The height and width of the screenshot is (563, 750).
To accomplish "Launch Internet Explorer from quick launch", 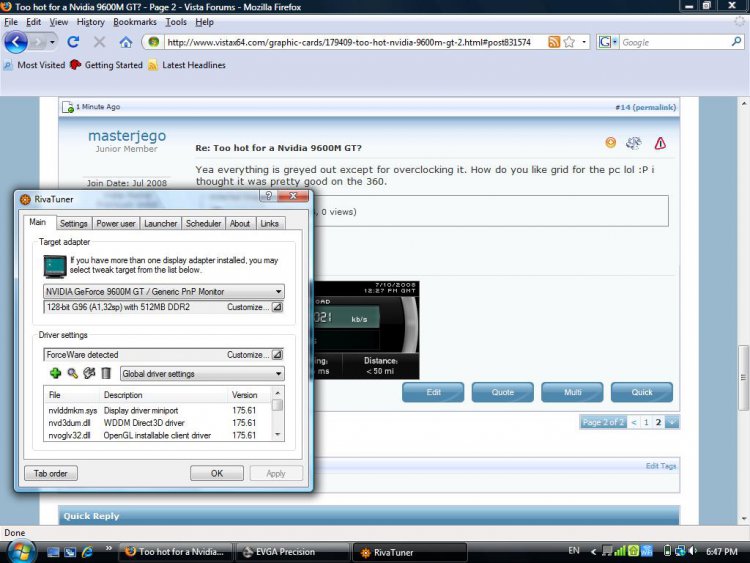I will pyautogui.click(x=87, y=552).
